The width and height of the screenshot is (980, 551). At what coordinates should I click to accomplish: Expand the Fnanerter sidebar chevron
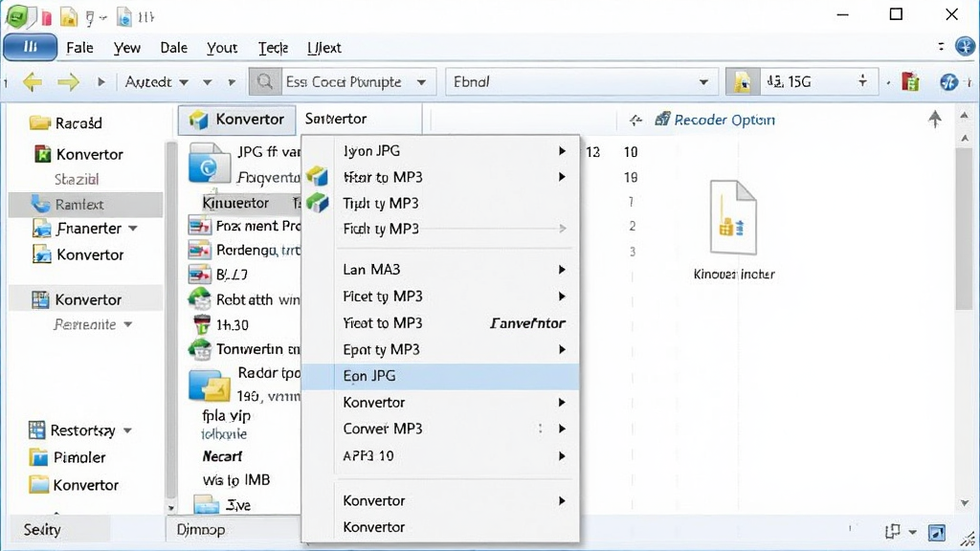132,229
